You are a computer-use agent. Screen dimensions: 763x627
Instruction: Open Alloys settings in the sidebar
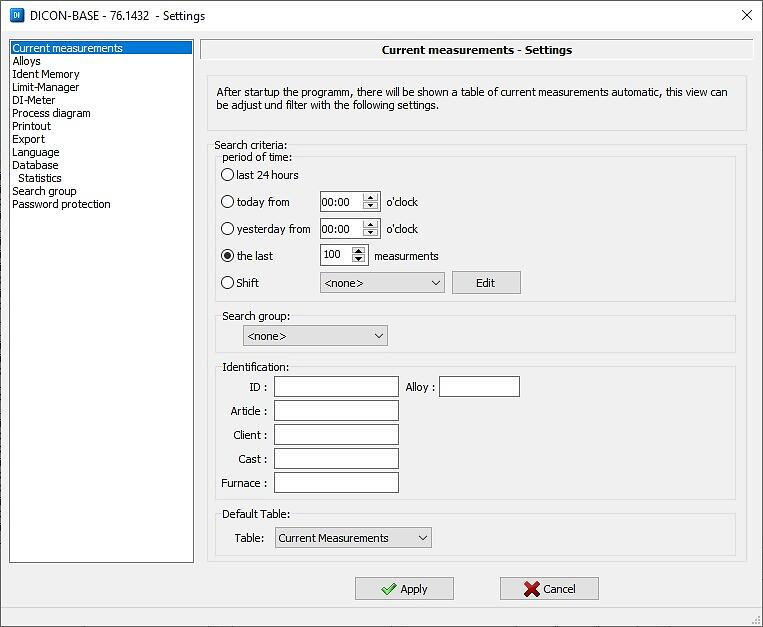27,61
